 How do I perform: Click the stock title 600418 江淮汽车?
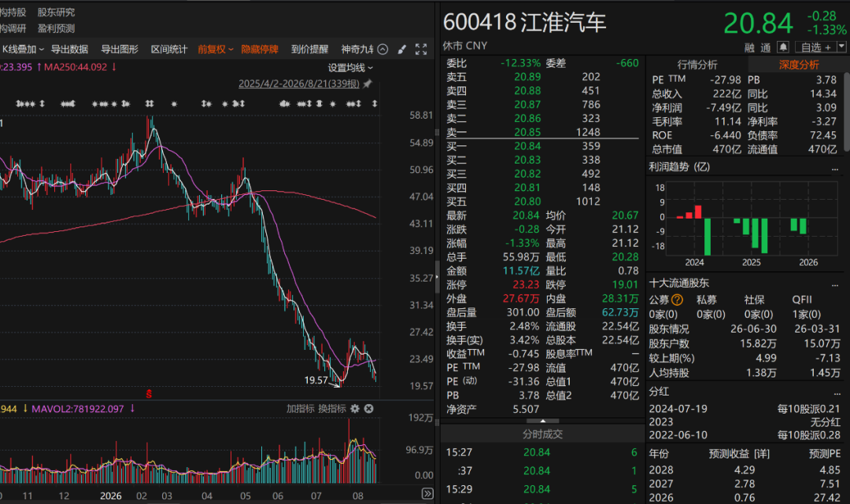524,23
